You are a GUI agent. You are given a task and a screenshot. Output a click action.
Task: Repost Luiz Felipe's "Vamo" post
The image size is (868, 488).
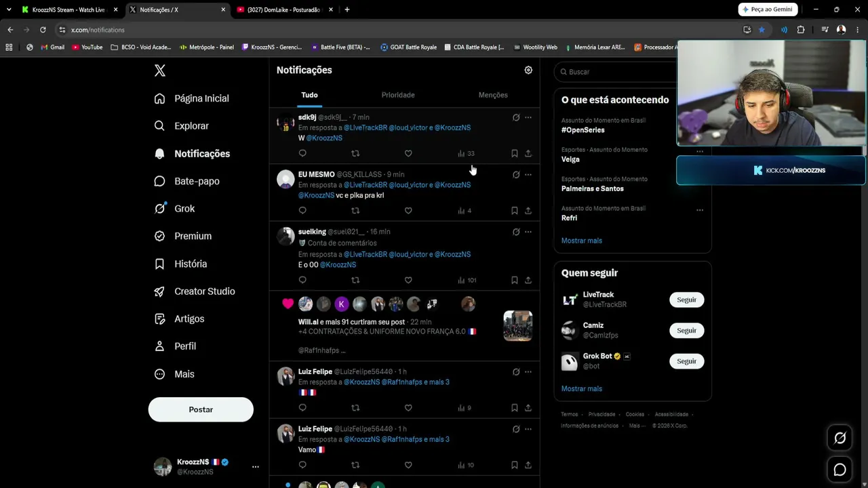click(x=355, y=465)
